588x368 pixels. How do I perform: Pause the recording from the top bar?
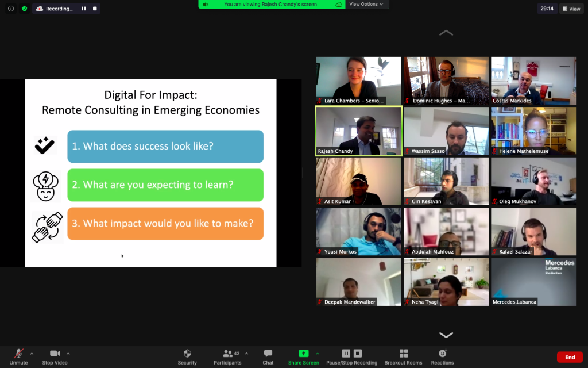[x=84, y=8]
